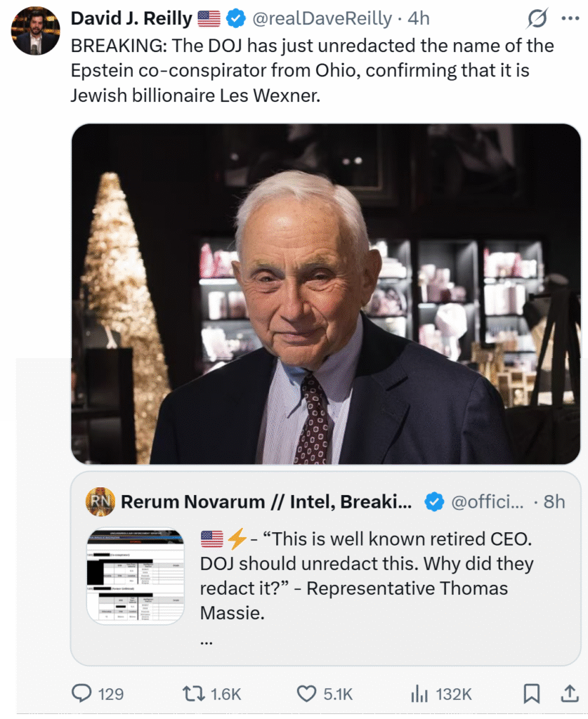
Task: Expand the quoted tweet's ellipsis text
Action: pyautogui.click(x=207, y=640)
